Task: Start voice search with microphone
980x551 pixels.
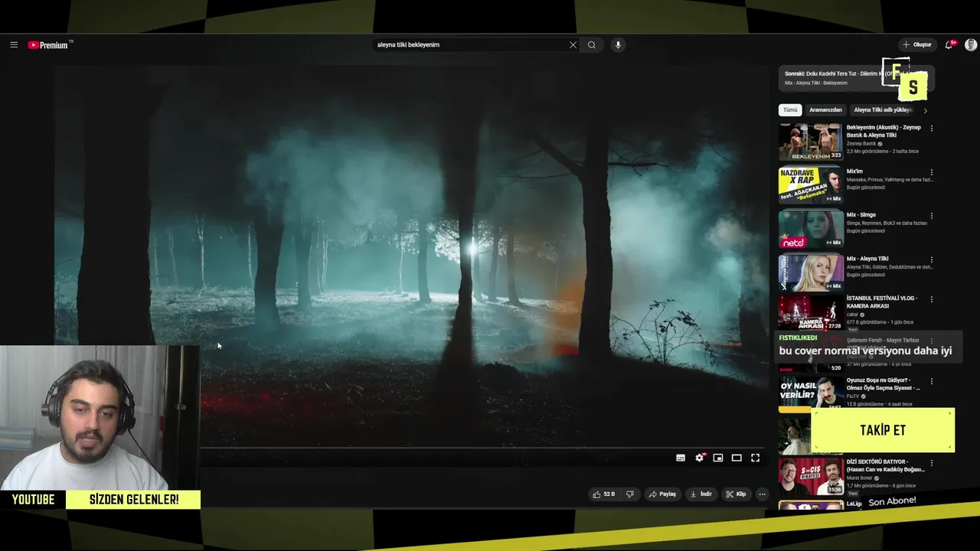Action: click(618, 45)
